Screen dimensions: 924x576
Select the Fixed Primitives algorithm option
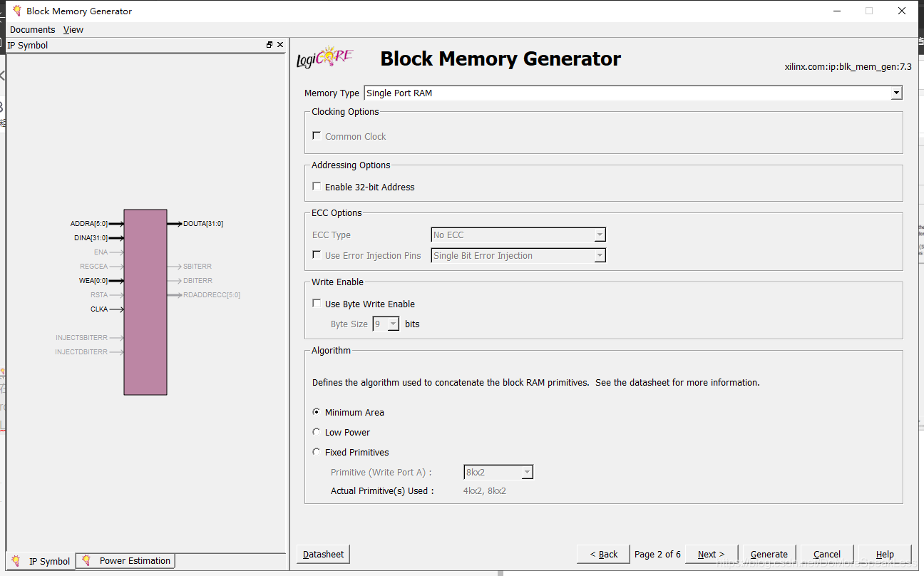(317, 451)
